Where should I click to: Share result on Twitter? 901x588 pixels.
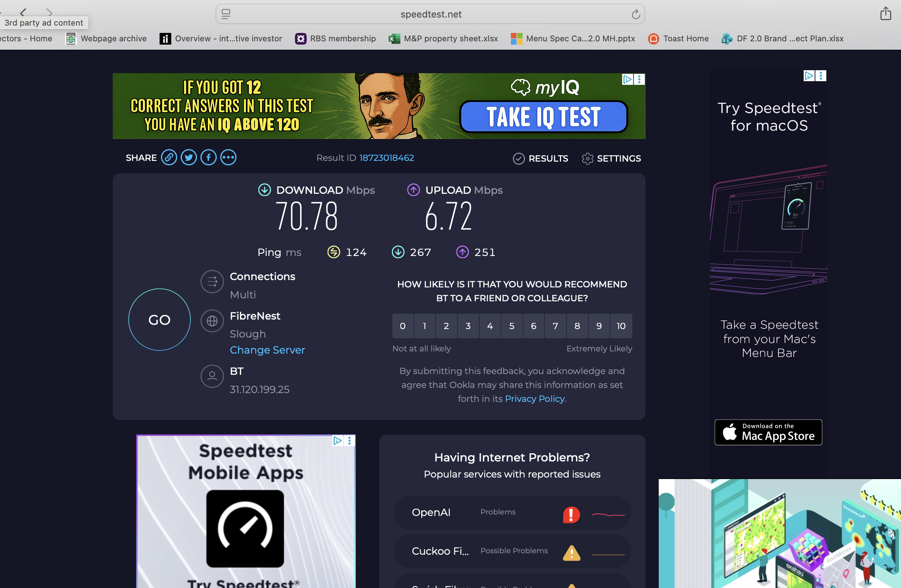click(188, 157)
